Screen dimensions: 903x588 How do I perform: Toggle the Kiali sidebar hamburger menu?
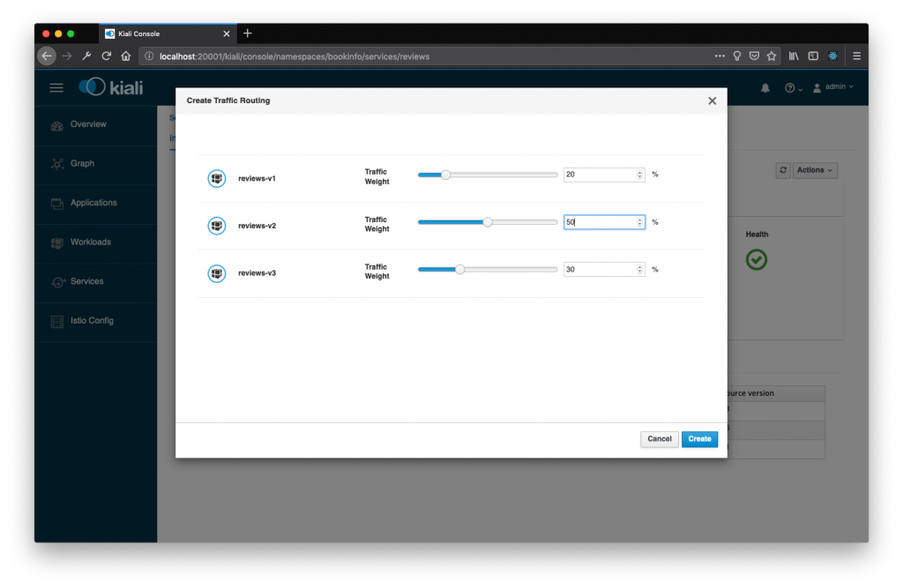pyautogui.click(x=56, y=87)
